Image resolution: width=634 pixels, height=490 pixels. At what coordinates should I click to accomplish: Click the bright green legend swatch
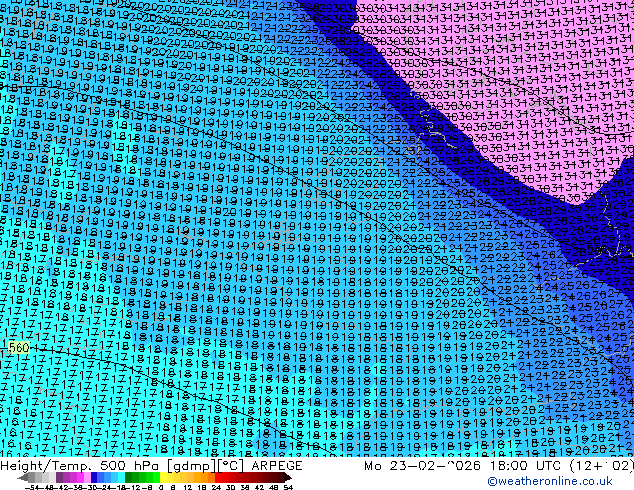pos(156,477)
